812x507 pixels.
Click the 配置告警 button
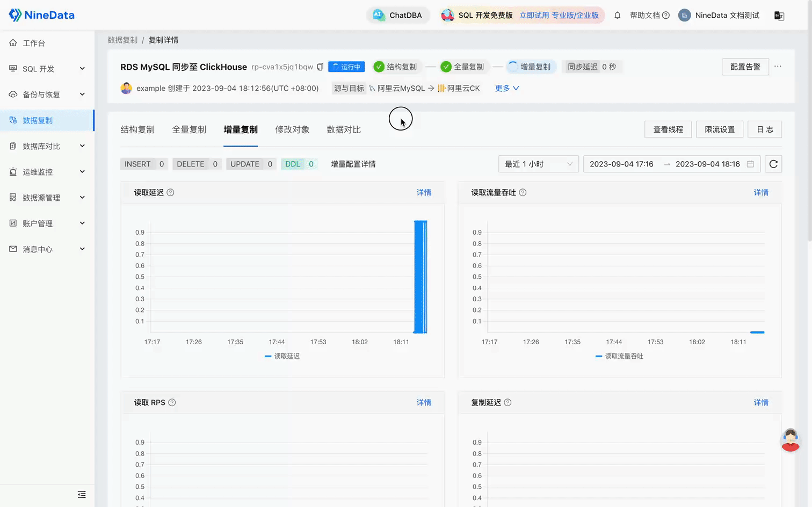745,67
